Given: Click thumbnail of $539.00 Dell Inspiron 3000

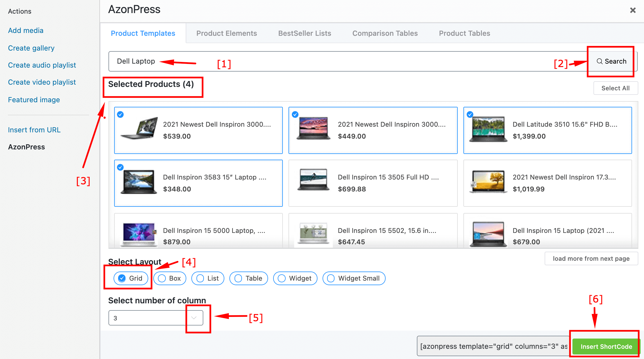Looking at the screenshot, I should pyautogui.click(x=139, y=128).
